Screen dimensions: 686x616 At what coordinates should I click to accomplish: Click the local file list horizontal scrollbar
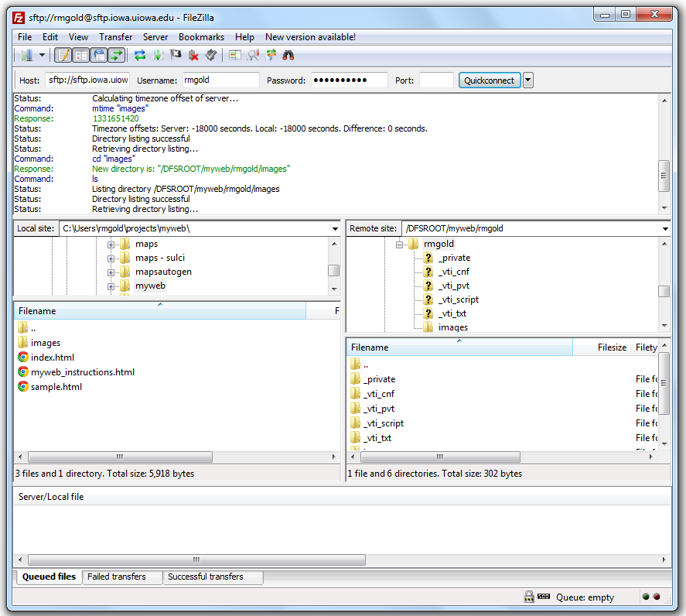pyautogui.click(x=121, y=457)
